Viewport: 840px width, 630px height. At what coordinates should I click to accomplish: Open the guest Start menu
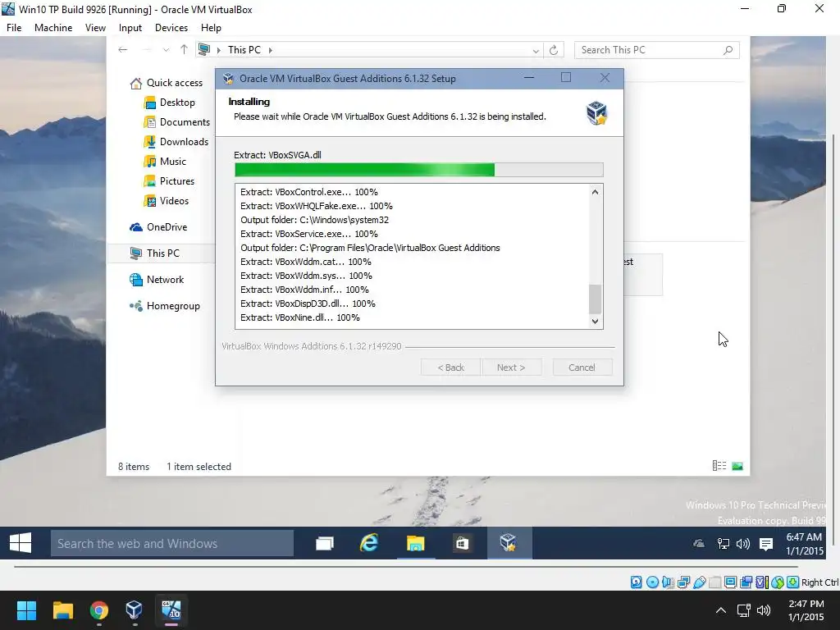point(21,543)
